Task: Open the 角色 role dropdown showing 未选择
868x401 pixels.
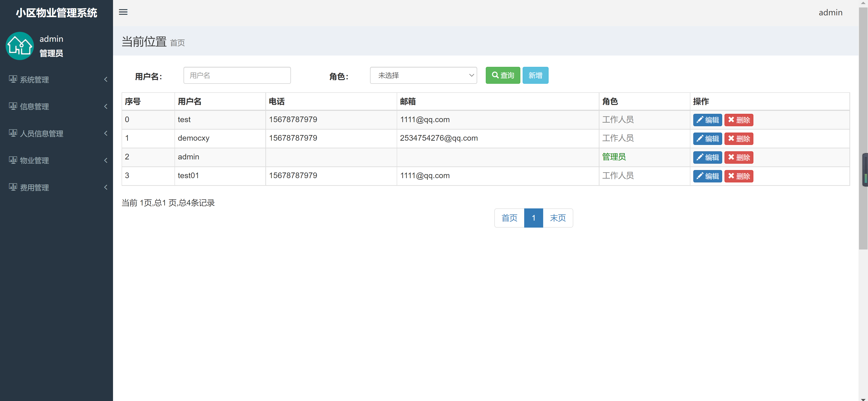Action: 423,75
